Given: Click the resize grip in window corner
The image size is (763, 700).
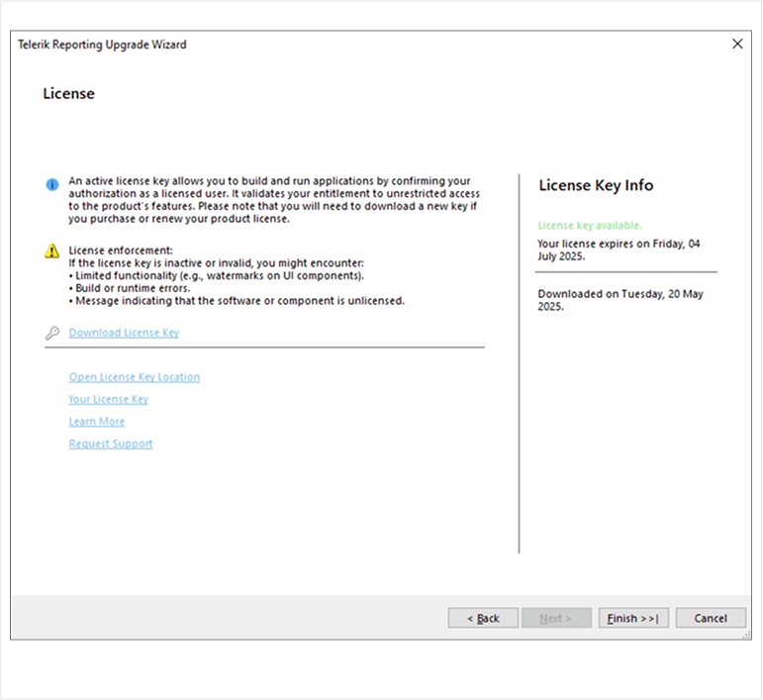Looking at the screenshot, I should pos(745,634).
